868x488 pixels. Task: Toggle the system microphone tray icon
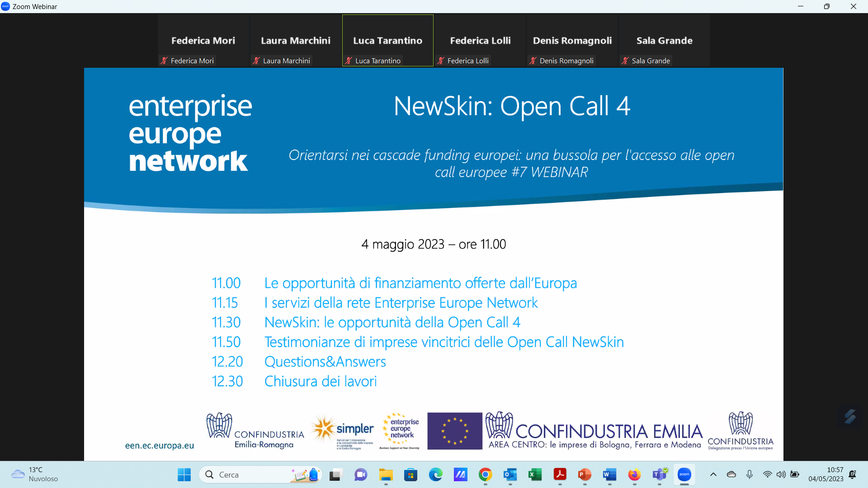tap(750, 474)
